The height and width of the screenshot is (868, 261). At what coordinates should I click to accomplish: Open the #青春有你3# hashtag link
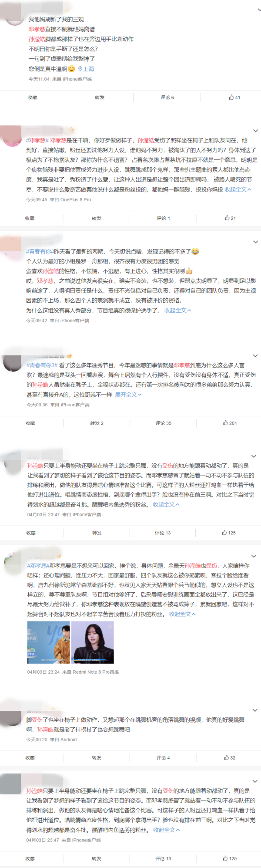(x=42, y=365)
